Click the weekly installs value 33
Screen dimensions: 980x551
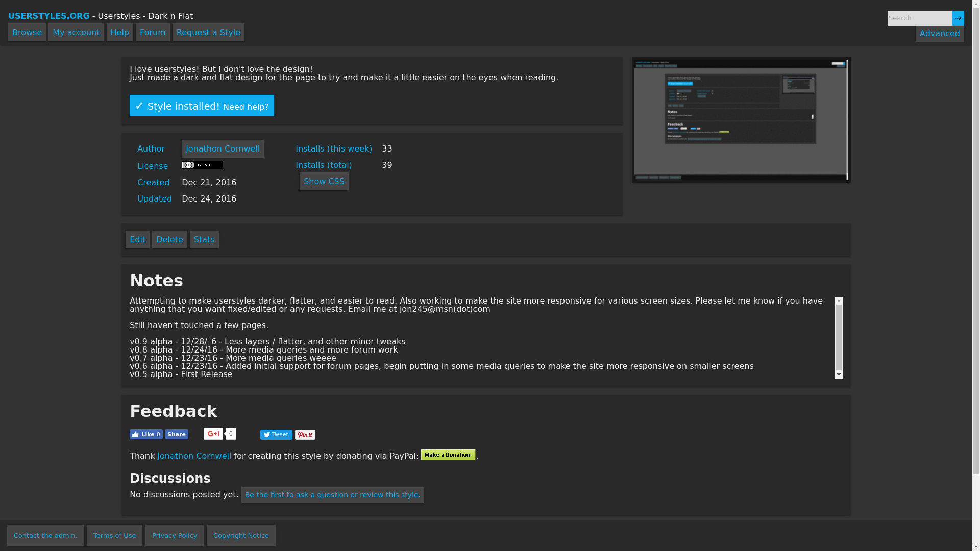[x=387, y=148]
